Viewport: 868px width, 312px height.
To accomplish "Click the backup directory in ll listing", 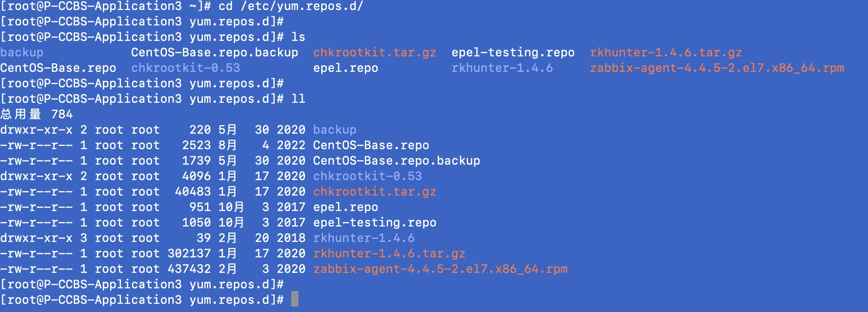I will pos(335,130).
